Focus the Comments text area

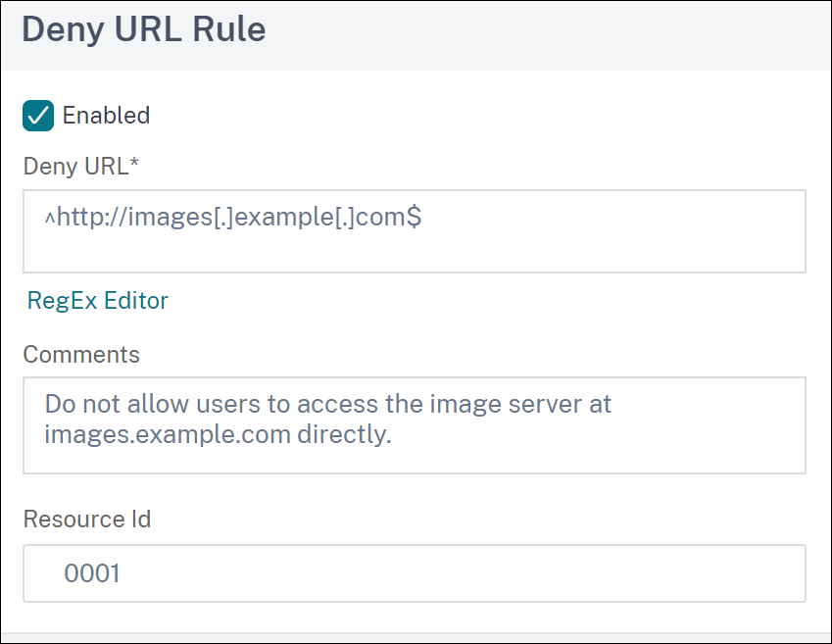tap(415, 425)
